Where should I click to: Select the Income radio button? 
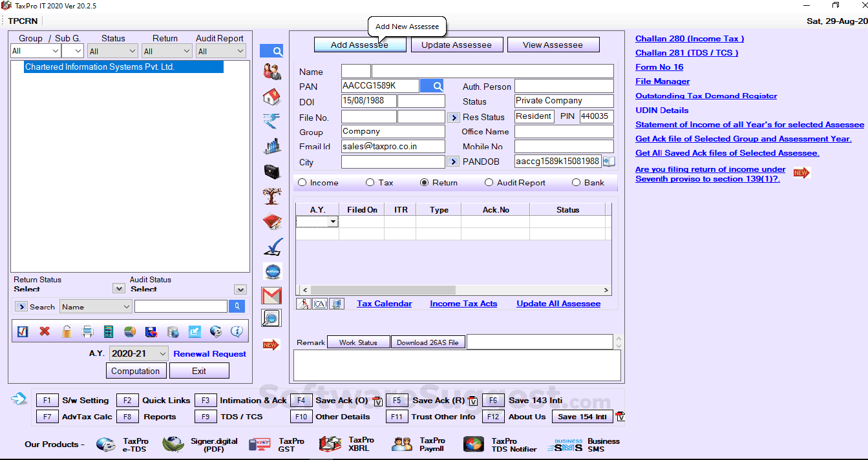point(302,183)
